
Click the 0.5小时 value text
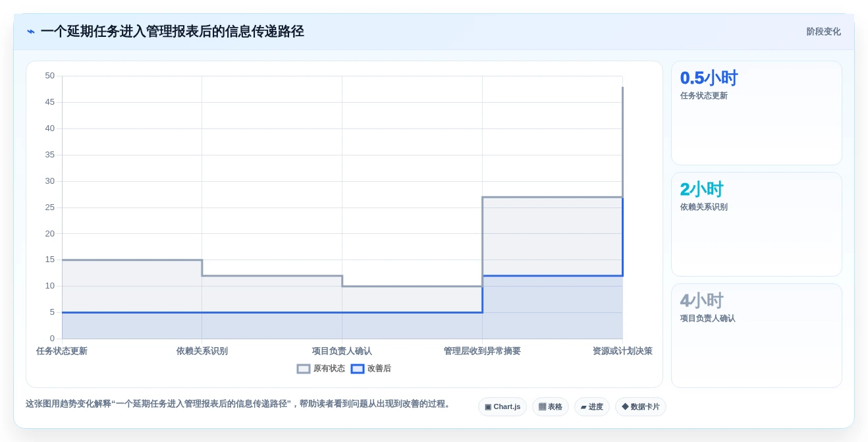709,78
